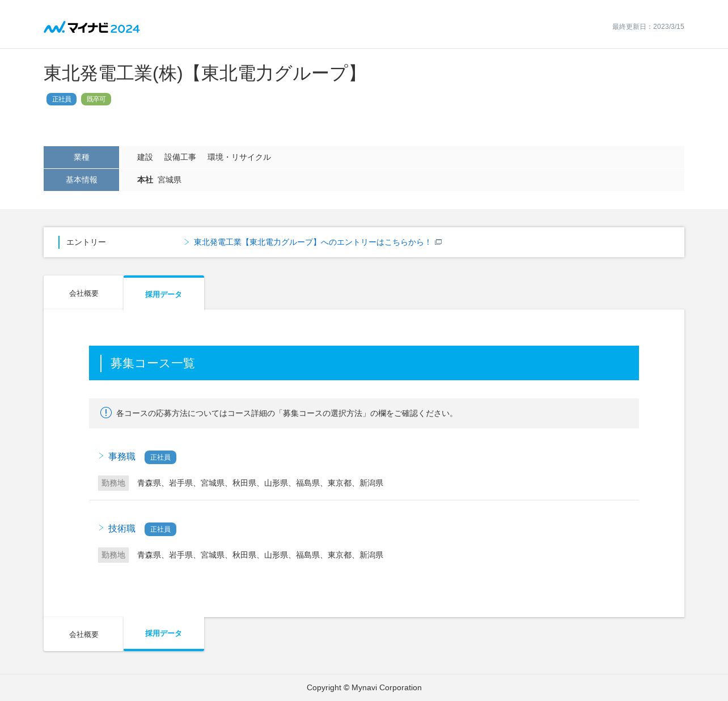Open the 会社概要 tab at the bottom
This screenshot has width=728, height=701.
click(x=84, y=634)
